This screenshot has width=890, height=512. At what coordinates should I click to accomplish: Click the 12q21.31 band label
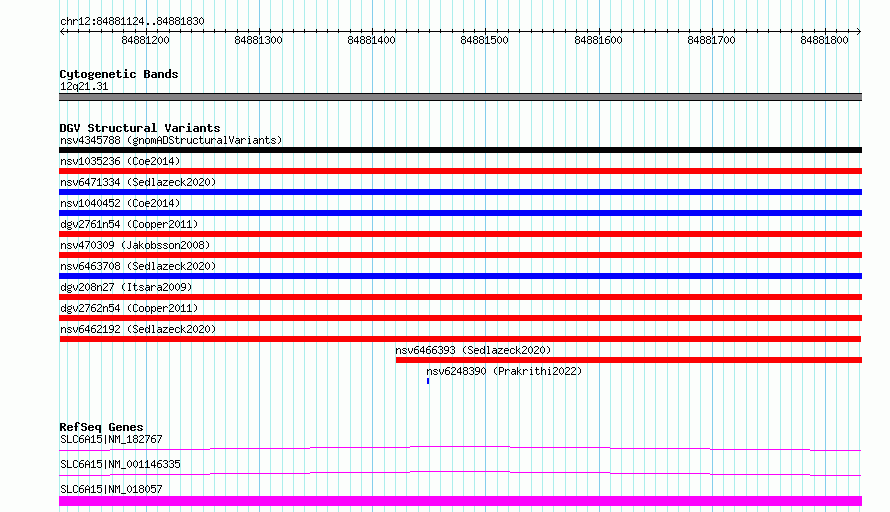84,86
